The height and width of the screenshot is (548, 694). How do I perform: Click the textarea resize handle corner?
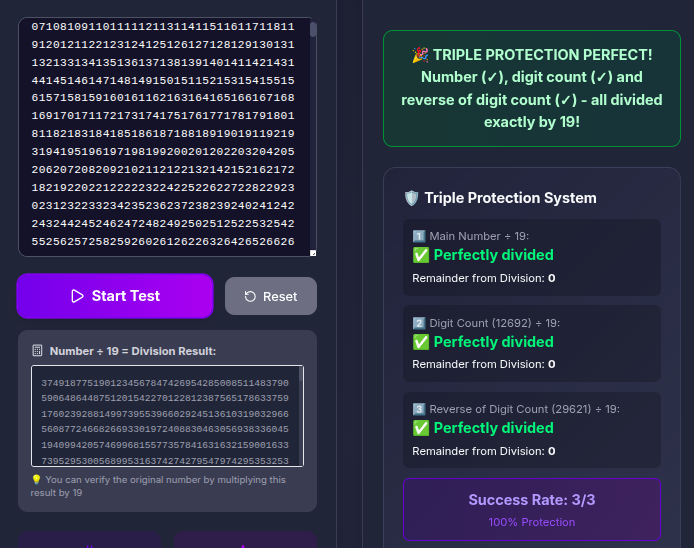[x=313, y=253]
